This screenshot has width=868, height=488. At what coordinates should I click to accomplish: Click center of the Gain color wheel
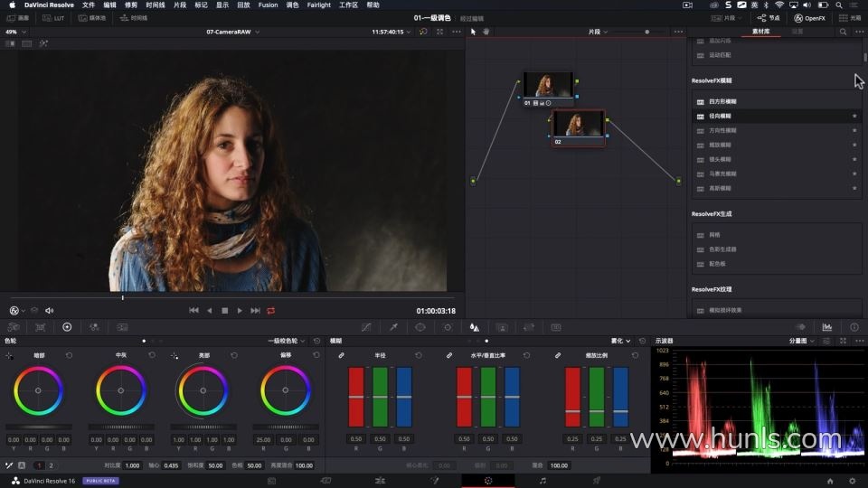coord(203,390)
